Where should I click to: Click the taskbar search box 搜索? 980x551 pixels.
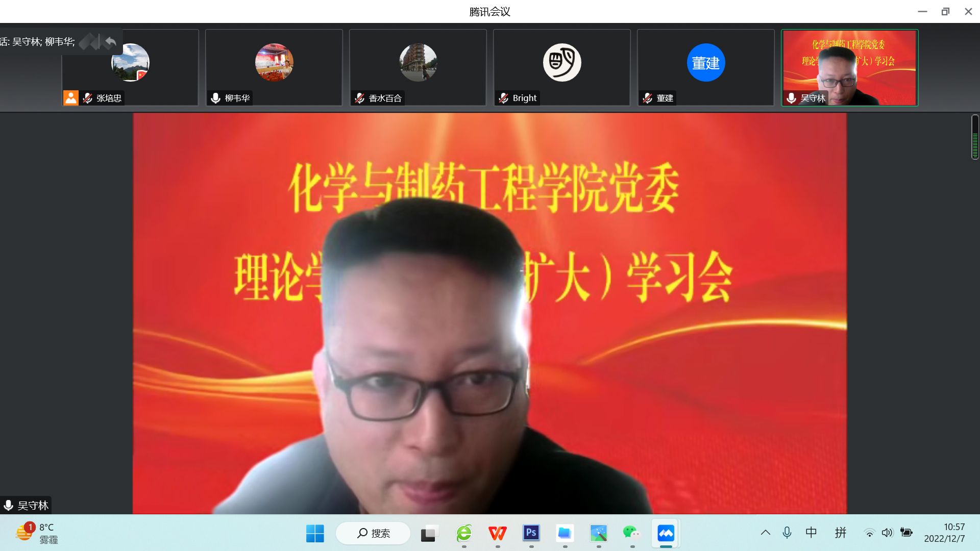[x=373, y=533]
